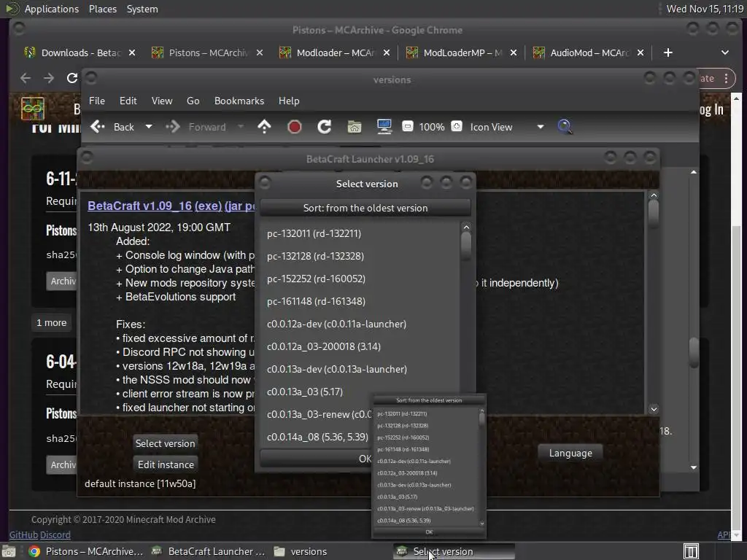Open the GitHub link in footer
747x560 pixels.
[x=23, y=534]
